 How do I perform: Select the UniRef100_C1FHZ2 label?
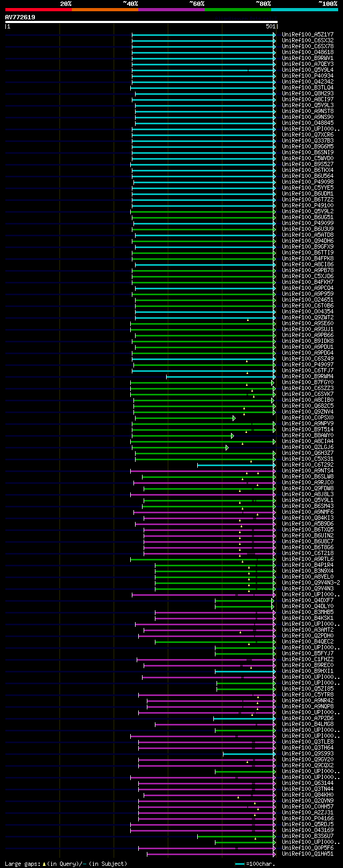click(x=308, y=660)
